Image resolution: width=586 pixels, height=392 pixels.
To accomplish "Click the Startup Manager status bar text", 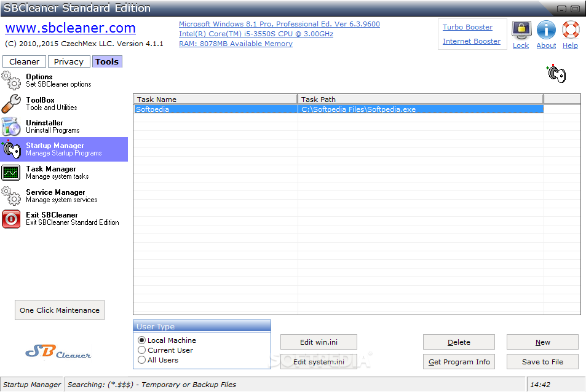I will coord(32,385).
